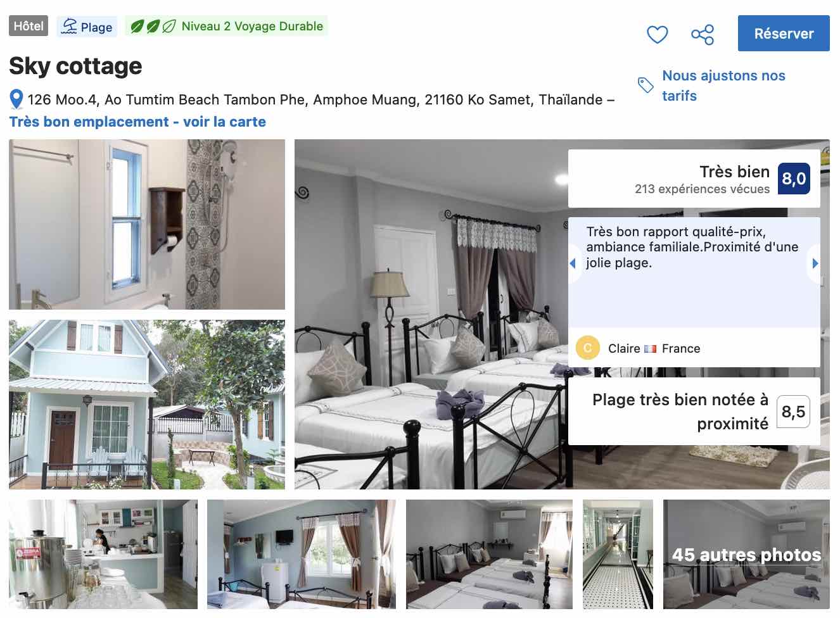The image size is (840, 618).
Task: Show previous guest review with left arrow
Action: [573, 263]
